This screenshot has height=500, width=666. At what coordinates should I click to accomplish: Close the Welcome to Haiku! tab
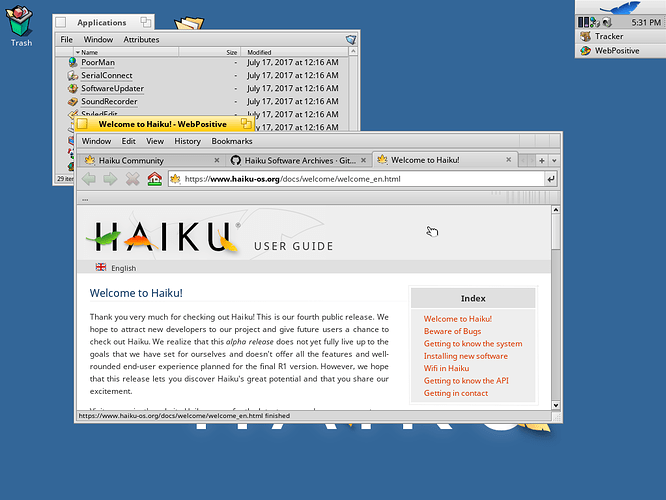(x=508, y=160)
